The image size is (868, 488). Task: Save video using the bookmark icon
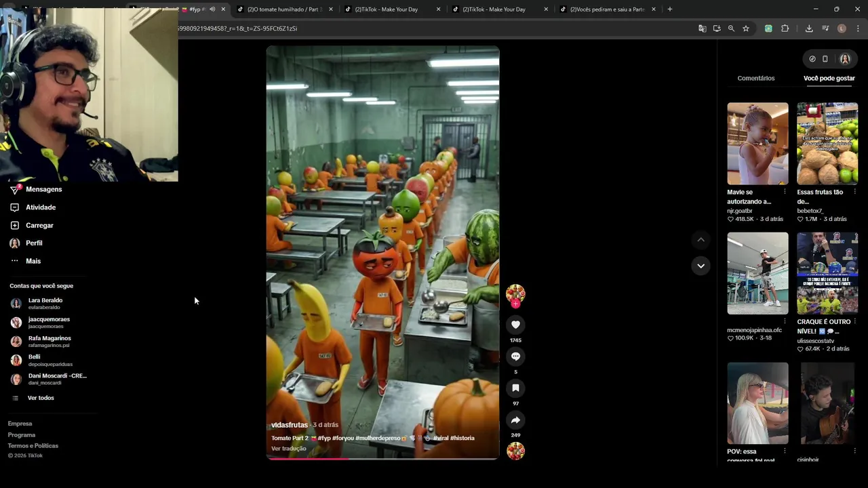[515, 388]
